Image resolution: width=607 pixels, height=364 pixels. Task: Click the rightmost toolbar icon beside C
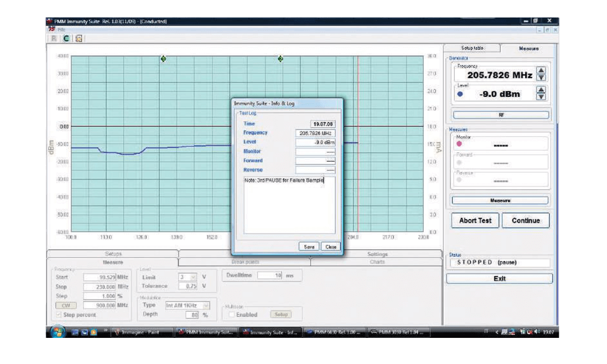click(78, 38)
